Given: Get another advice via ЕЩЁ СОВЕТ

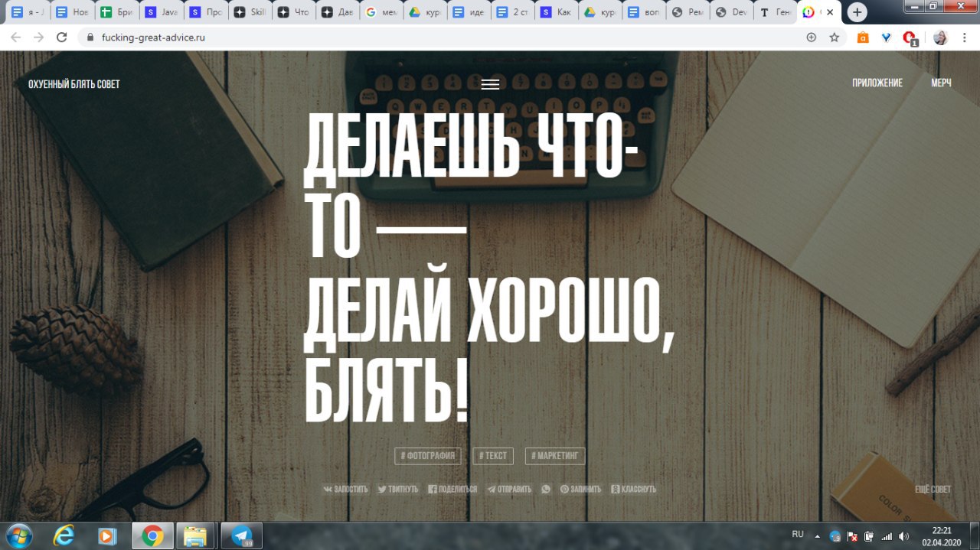Looking at the screenshot, I should [933, 489].
